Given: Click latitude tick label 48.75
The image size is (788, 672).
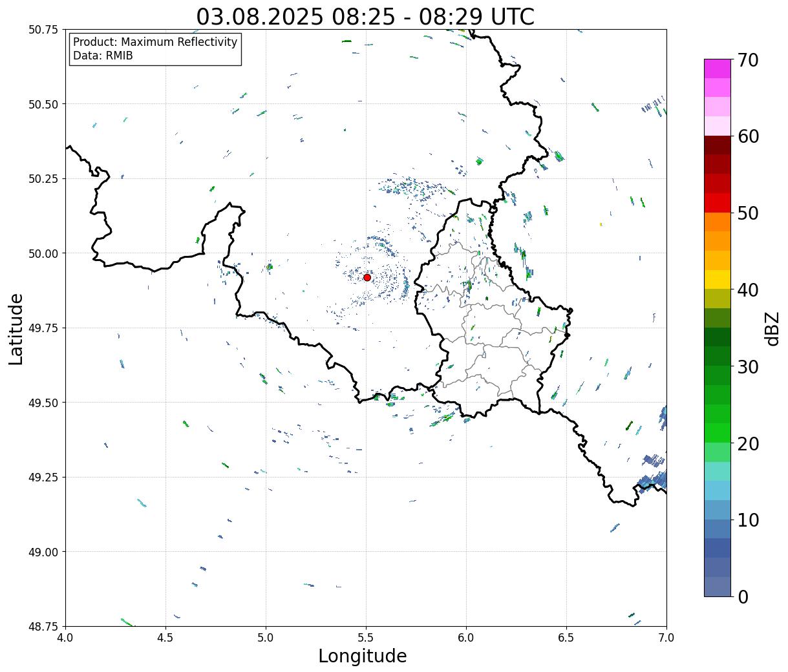Looking at the screenshot, I should [x=43, y=626].
